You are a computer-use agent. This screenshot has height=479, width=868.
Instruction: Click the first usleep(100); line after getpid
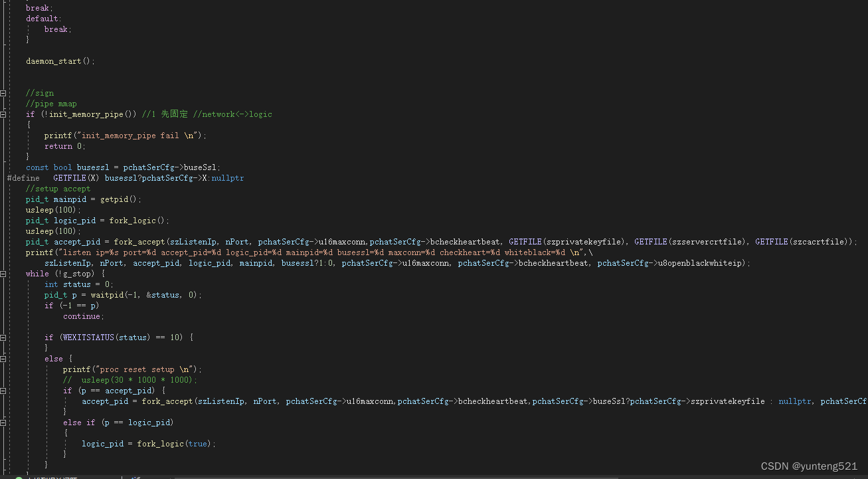click(53, 210)
